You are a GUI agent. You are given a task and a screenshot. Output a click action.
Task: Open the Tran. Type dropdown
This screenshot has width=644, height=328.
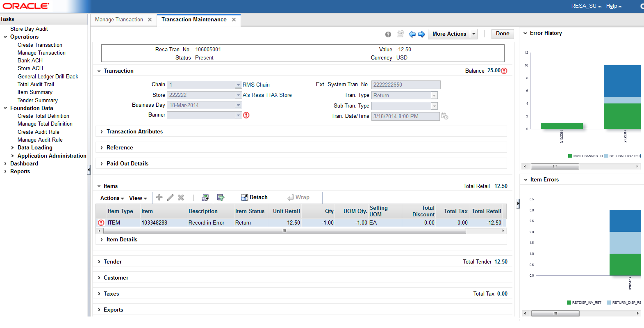tap(434, 96)
